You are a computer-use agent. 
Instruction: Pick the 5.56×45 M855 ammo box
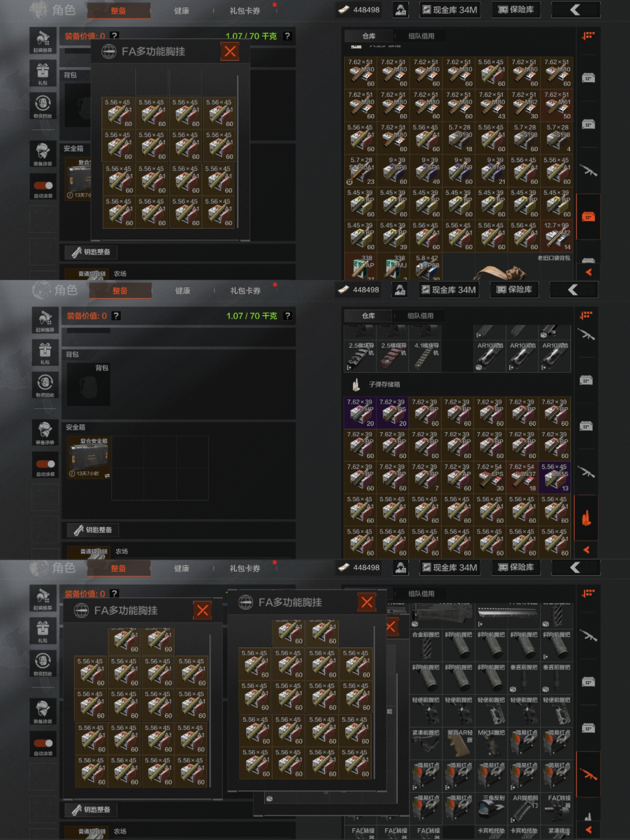click(554, 477)
